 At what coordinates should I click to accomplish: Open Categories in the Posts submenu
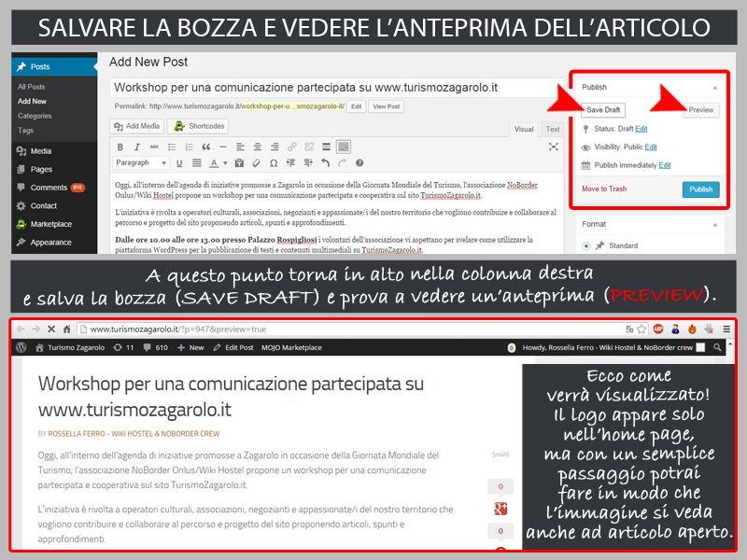(35, 116)
